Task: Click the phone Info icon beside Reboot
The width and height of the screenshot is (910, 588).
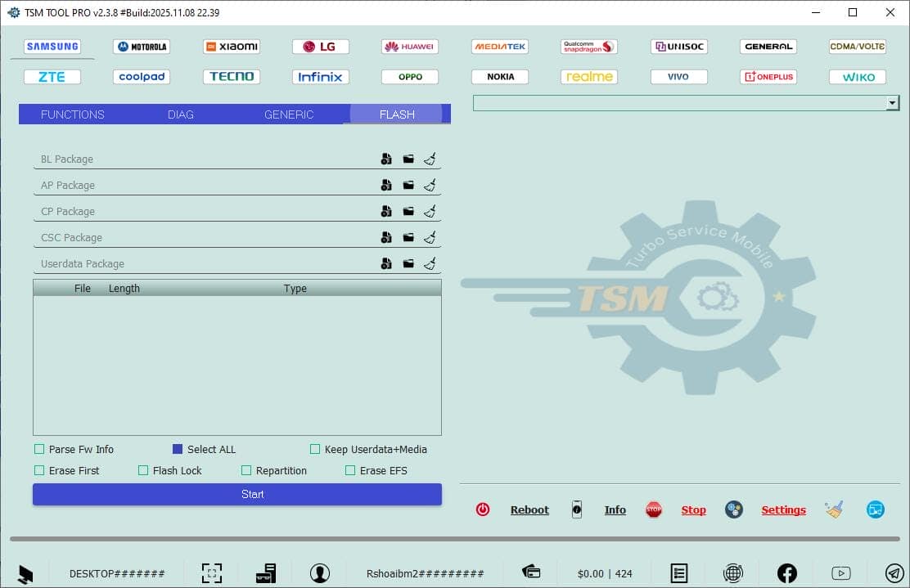Action: (x=576, y=509)
